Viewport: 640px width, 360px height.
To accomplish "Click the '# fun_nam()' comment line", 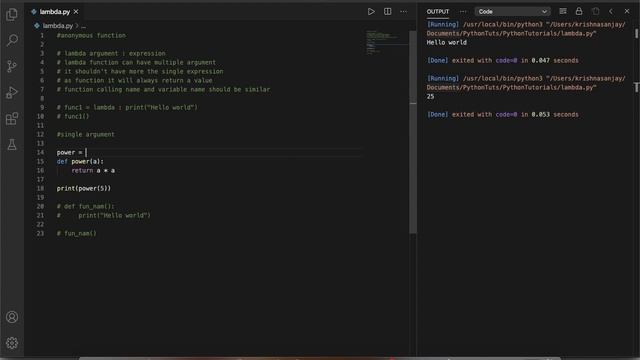I will [77, 233].
